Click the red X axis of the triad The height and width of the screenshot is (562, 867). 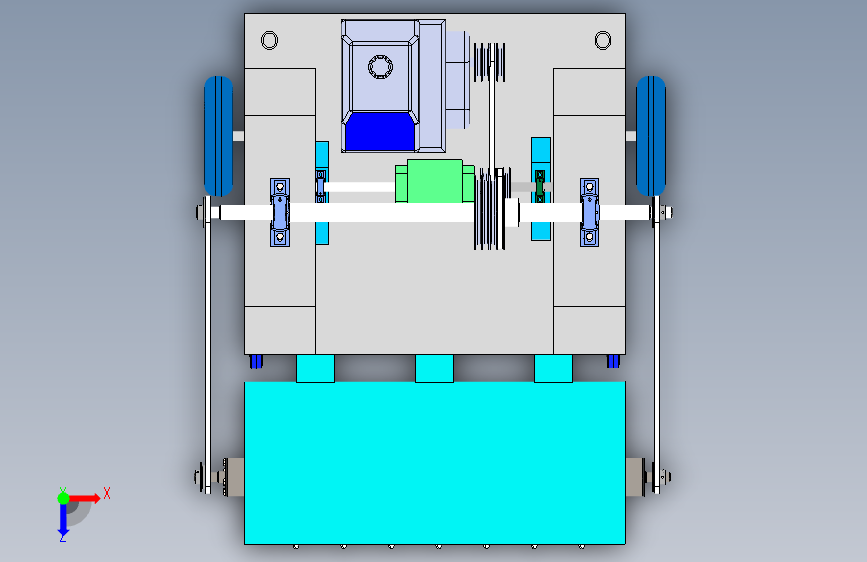point(84,498)
